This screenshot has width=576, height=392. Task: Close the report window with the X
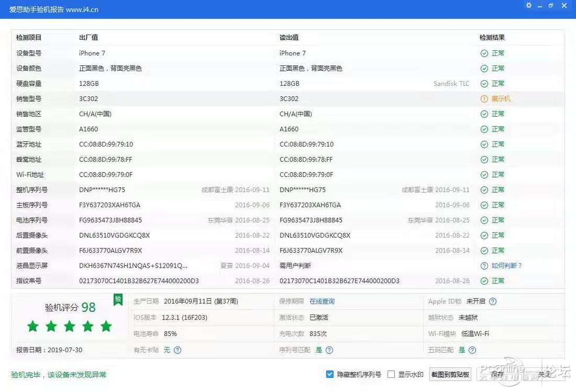click(x=564, y=5)
